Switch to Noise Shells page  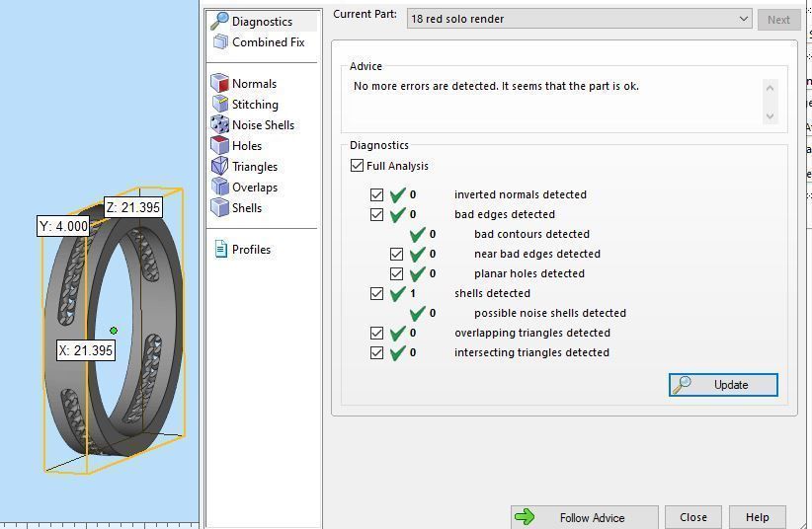[x=263, y=124]
